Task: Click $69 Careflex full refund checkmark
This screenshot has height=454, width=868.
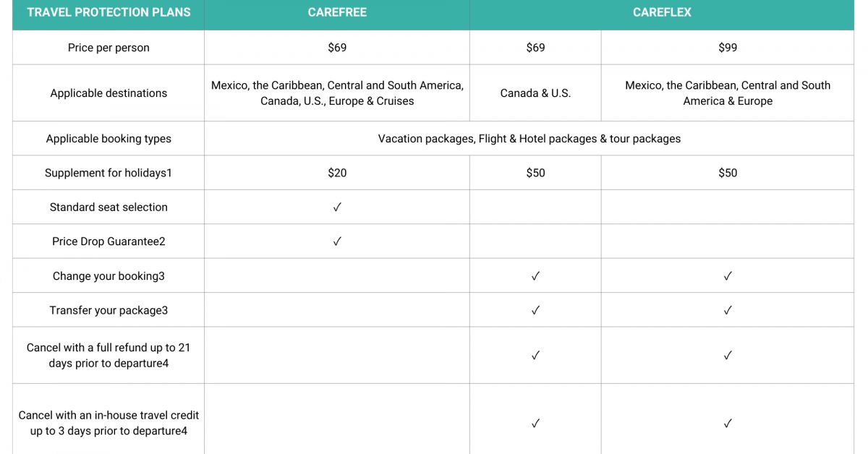Action: pos(535,356)
